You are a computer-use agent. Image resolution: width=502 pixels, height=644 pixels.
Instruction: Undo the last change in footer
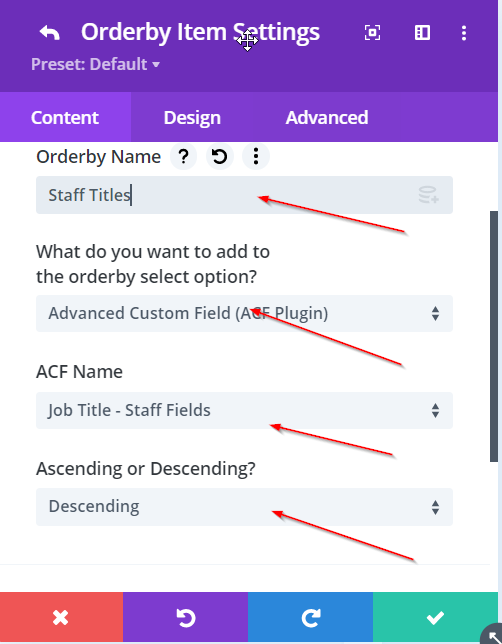pos(186,617)
